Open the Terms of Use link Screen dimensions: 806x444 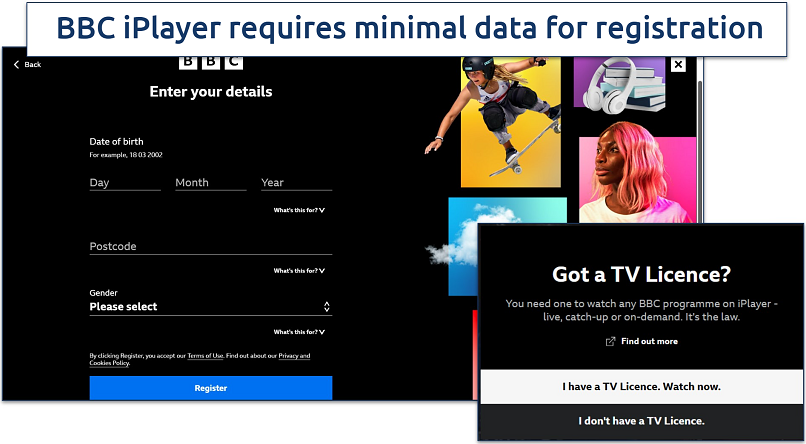click(205, 356)
